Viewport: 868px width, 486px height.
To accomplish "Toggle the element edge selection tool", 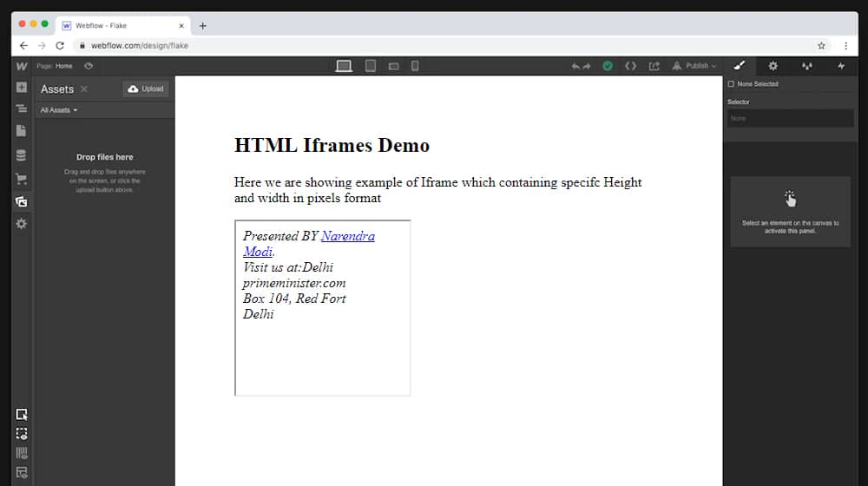I will (x=21, y=415).
